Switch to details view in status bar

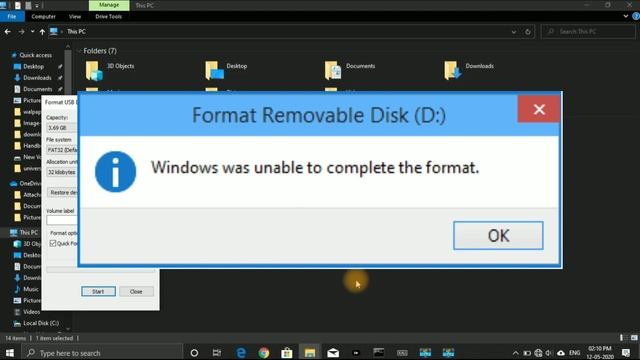point(623,338)
